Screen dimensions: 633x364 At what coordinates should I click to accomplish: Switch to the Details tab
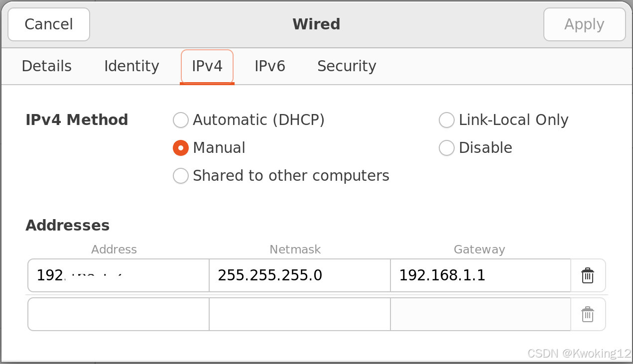[x=47, y=66]
